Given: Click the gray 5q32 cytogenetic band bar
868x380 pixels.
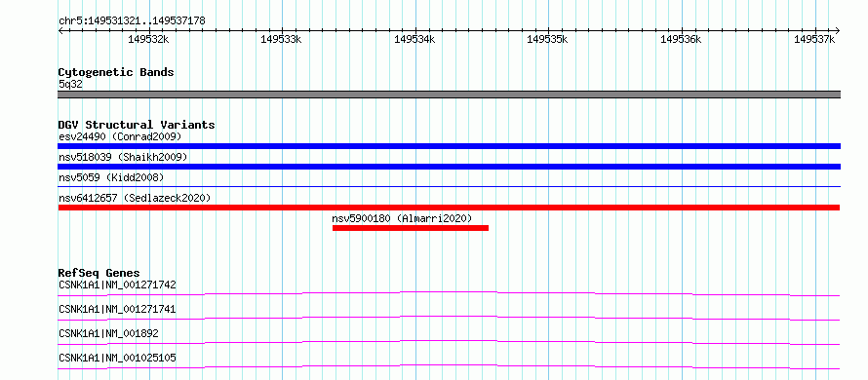Looking at the screenshot, I should (x=449, y=95).
